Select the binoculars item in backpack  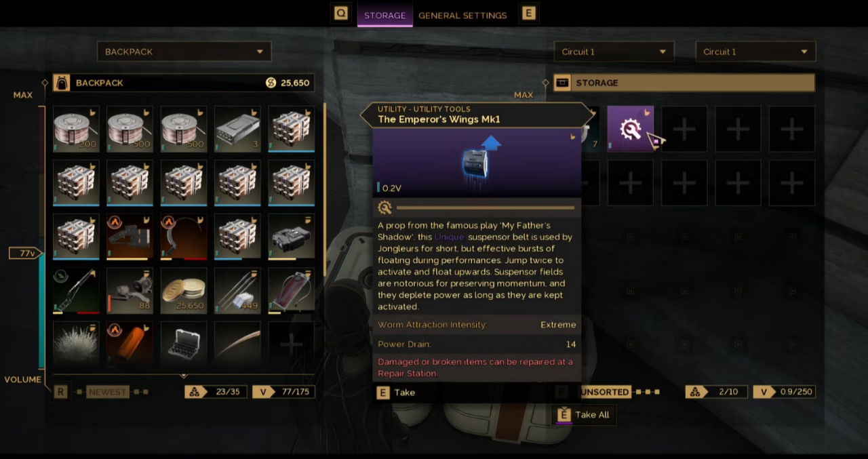point(291,237)
